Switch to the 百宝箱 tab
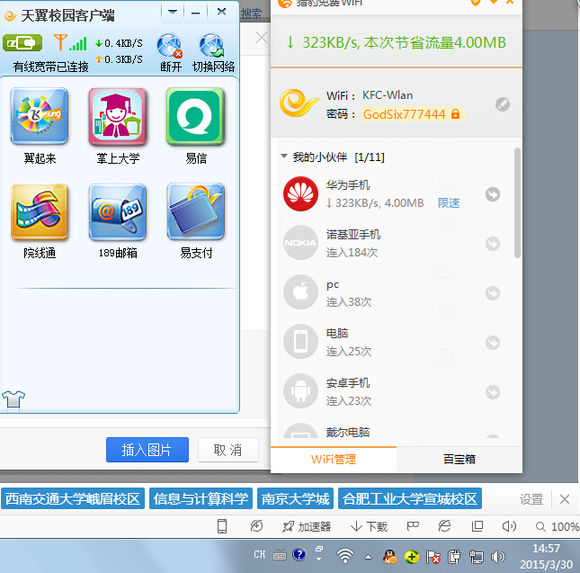Viewport: 580px width, 573px height. pyautogui.click(x=459, y=459)
